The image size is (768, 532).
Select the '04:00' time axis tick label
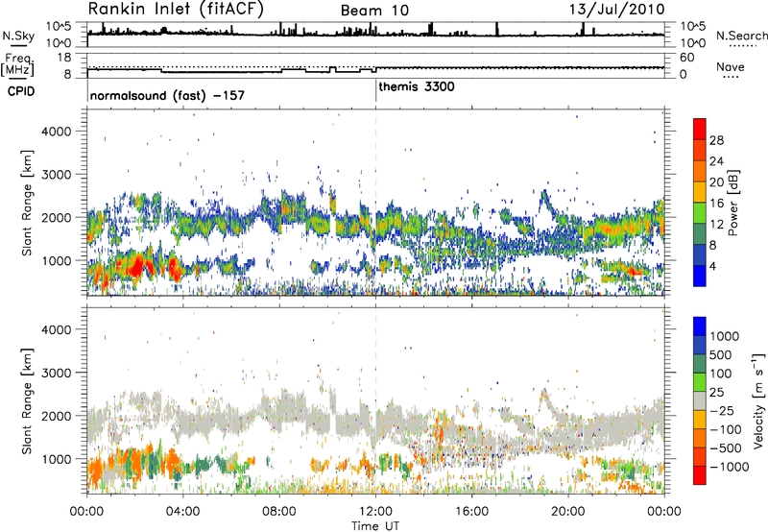[x=182, y=512]
